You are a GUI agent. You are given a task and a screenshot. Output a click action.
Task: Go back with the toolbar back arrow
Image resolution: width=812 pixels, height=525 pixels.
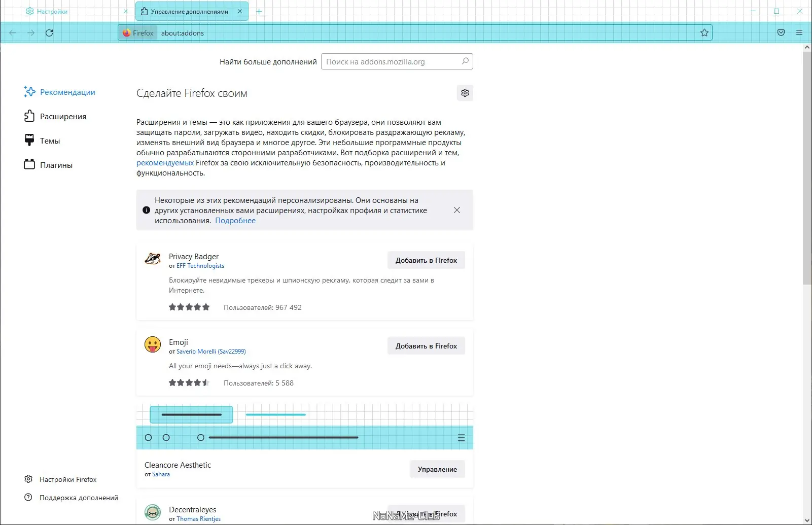[x=13, y=33]
